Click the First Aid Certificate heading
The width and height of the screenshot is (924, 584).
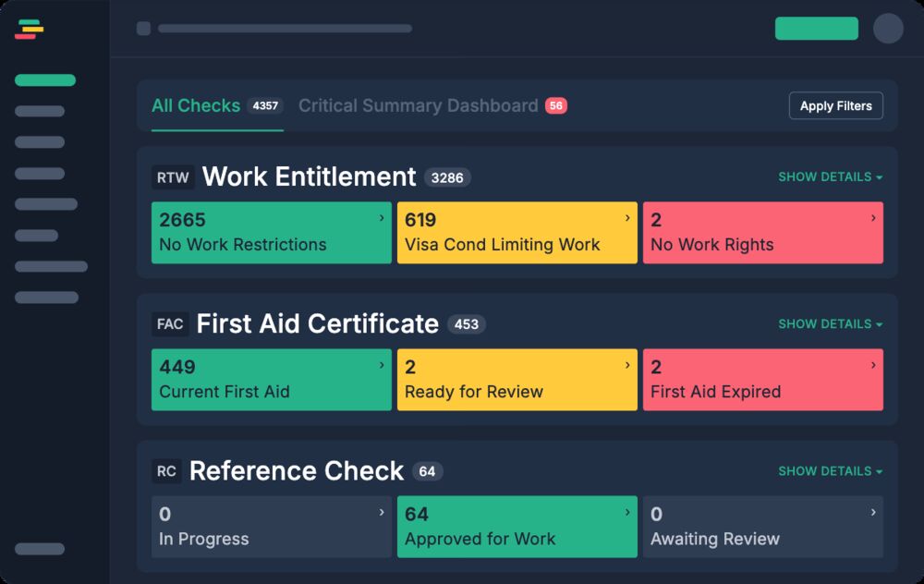[317, 324]
